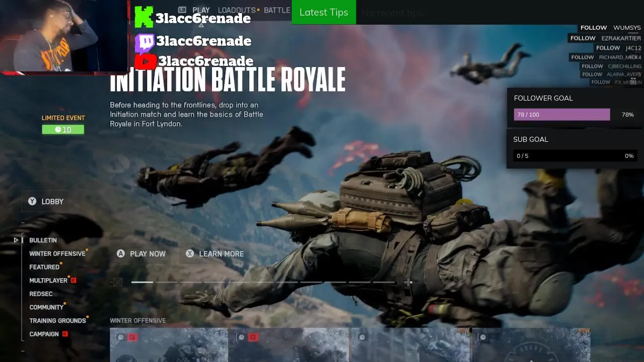This screenshot has height=362, width=644.
Task: Click the FOLLOW J4C12 alert row
Action: coord(618,48)
